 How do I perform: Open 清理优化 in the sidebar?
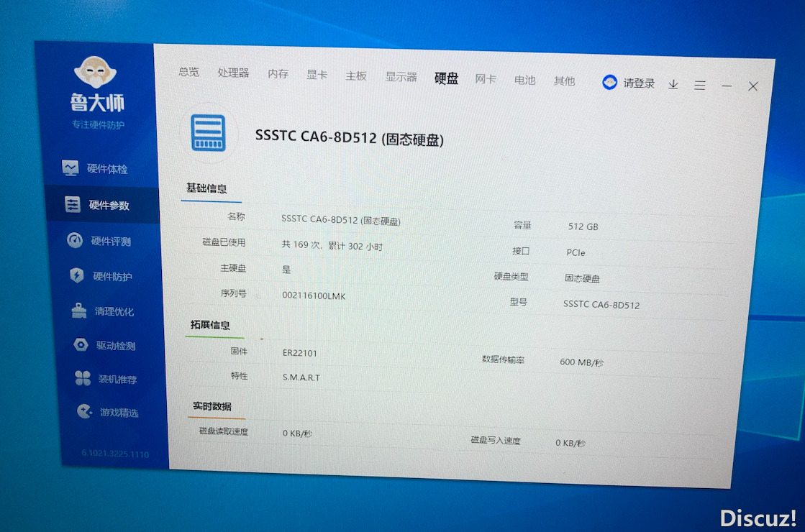click(114, 311)
